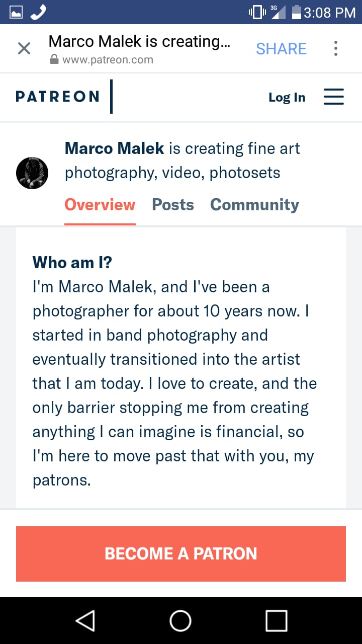This screenshot has height=644, width=362.
Task: Switch to the Community tab
Action: pyautogui.click(x=254, y=205)
